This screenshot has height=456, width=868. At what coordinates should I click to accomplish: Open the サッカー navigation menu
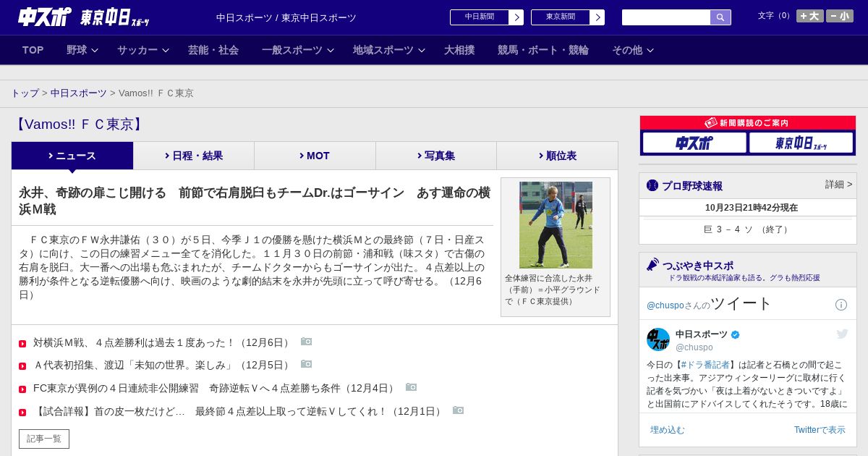coord(137,50)
